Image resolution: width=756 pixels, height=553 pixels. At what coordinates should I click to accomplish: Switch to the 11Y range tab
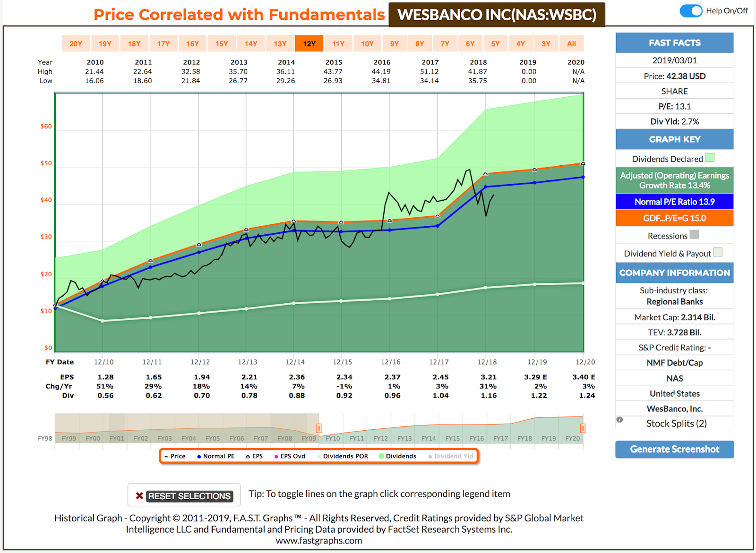[338, 43]
